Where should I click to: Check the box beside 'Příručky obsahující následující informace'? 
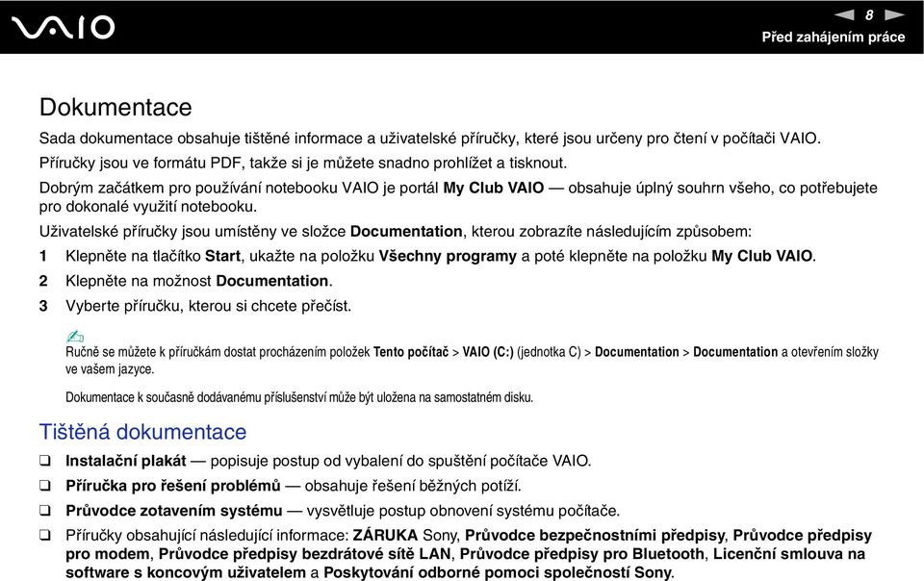45,535
